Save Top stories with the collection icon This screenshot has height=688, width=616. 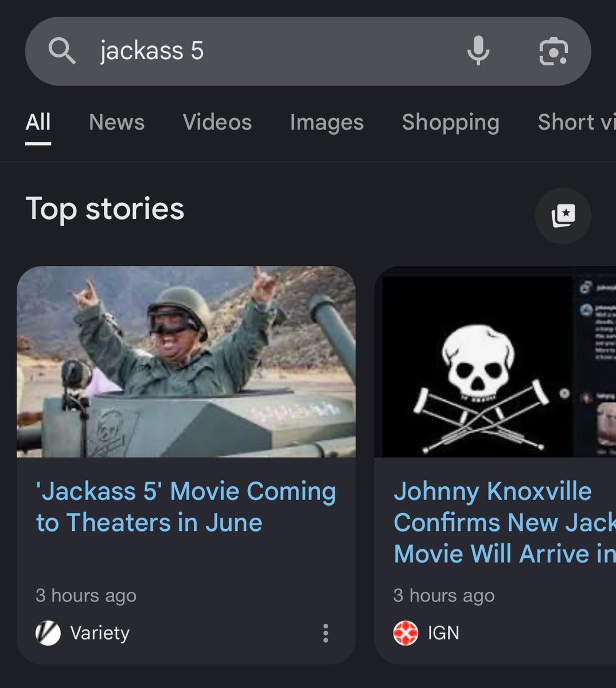pyautogui.click(x=563, y=216)
